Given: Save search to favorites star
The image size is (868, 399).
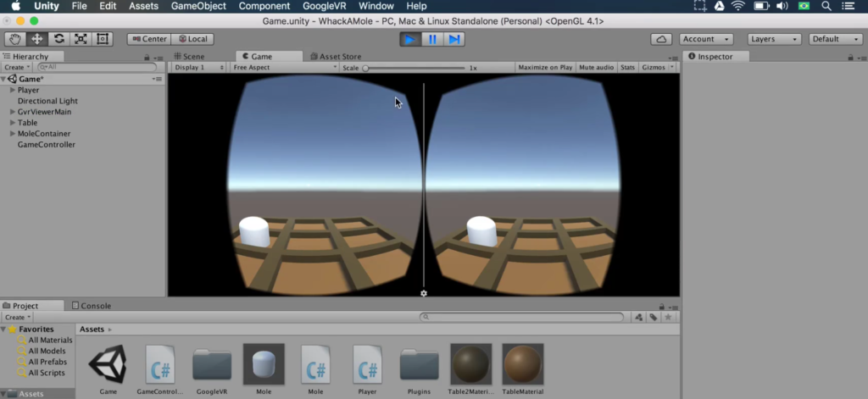Looking at the screenshot, I should 668,317.
